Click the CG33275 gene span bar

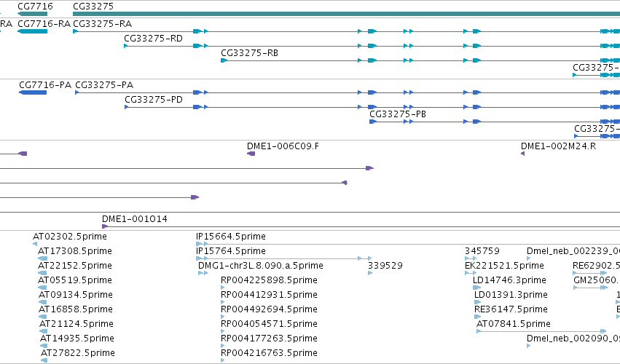[346, 14]
